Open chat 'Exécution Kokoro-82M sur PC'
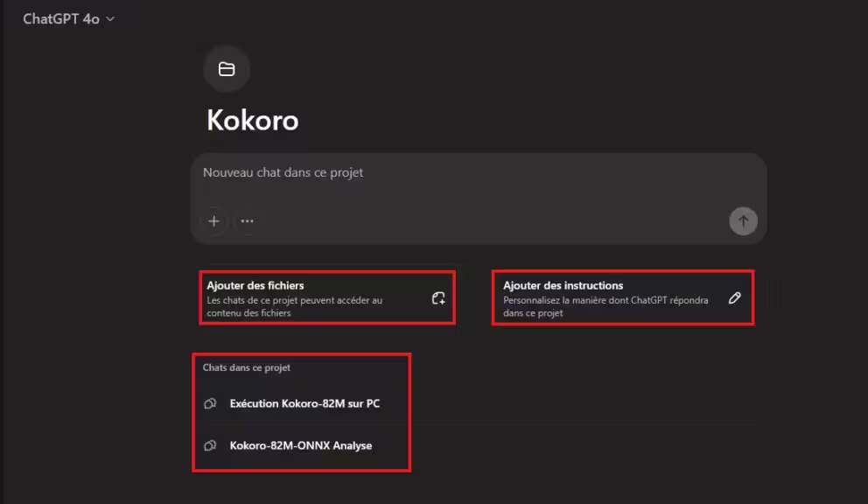 (x=304, y=403)
